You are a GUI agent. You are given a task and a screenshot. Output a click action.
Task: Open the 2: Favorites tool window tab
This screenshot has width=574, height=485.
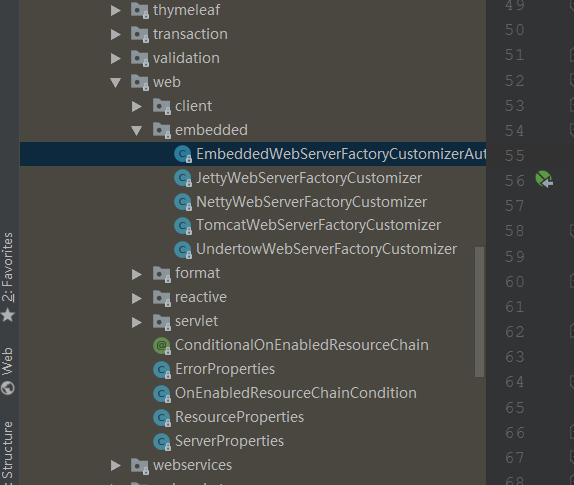point(8,277)
